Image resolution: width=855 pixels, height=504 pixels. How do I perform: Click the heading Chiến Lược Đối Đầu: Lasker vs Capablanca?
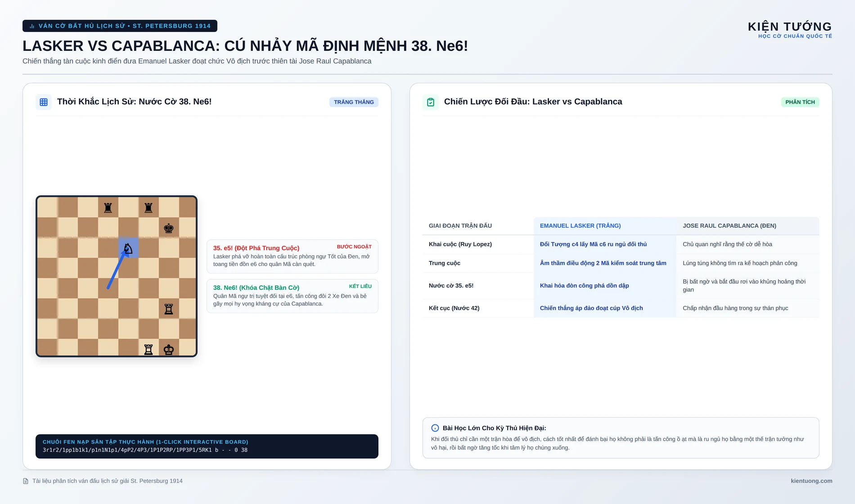[533, 102]
